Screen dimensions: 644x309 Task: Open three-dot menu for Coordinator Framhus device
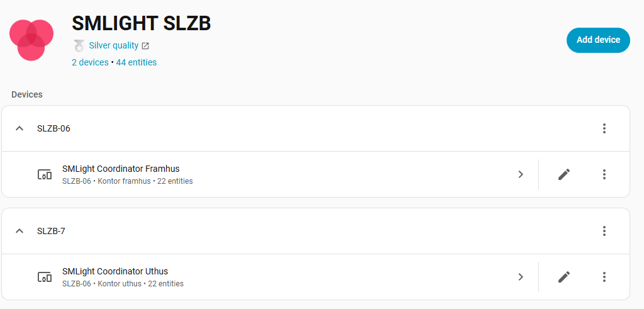(x=604, y=174)
